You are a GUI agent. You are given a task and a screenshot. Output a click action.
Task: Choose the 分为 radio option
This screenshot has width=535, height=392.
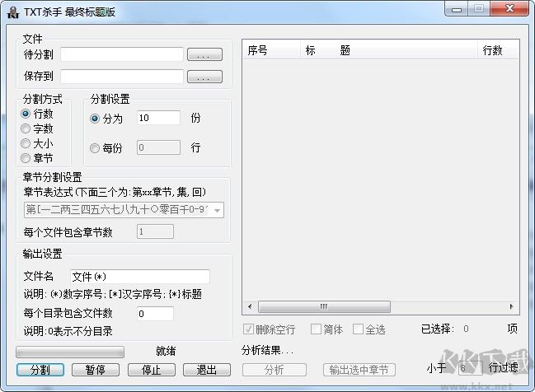point(95,119)
